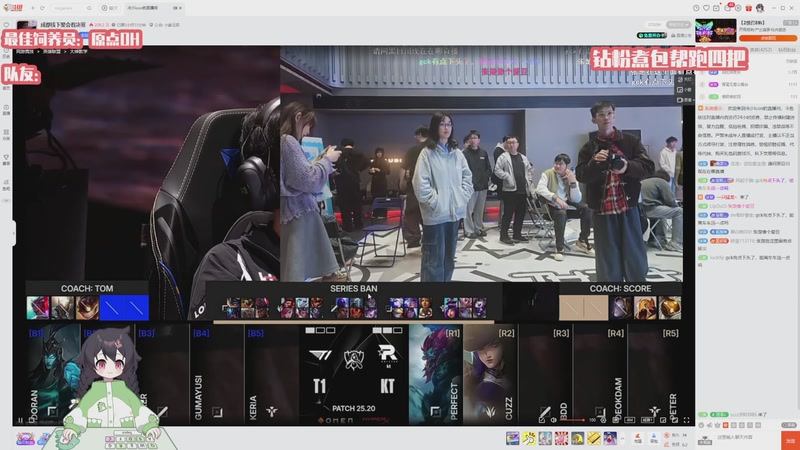Enter fullscreen with the player corner icon
The width and height of the screenshot is (800, 450).
[x=687, y=420]
